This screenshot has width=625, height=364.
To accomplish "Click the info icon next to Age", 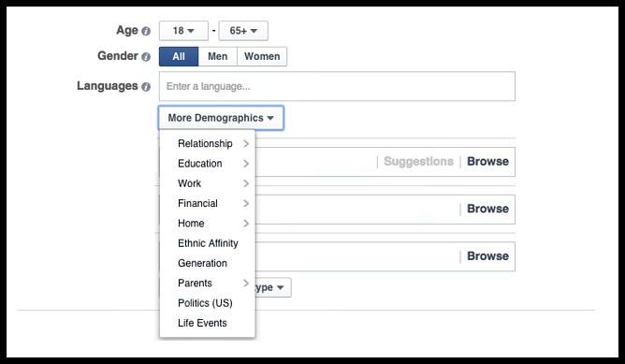I will [x=146, y=31].
